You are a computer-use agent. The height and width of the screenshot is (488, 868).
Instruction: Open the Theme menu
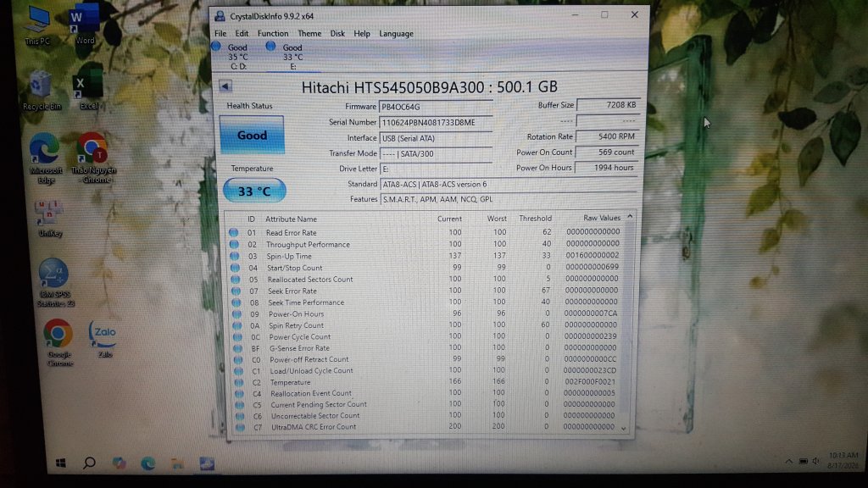click(309, 34)
